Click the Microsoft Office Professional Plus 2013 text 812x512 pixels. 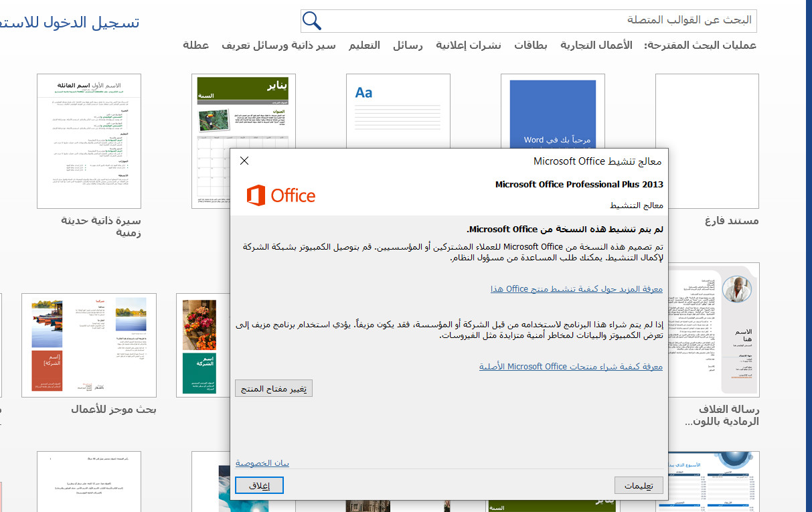[x=579, y=185]
